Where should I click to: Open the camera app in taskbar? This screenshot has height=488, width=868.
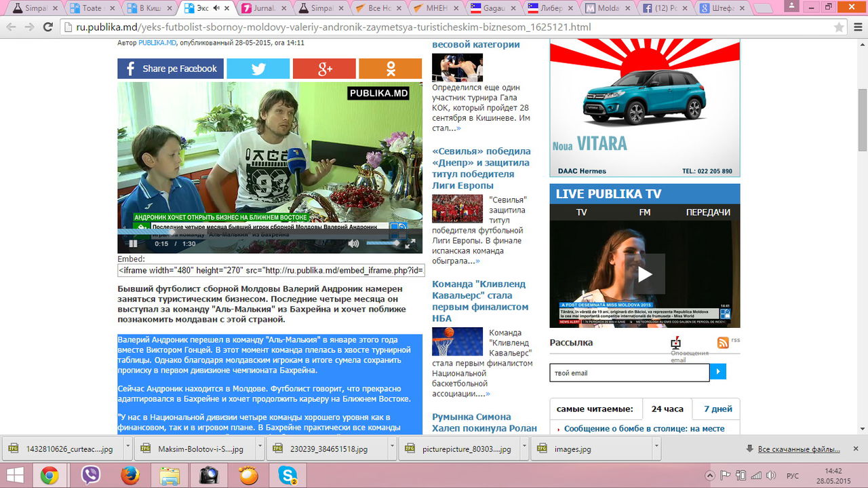click(209, 475)
